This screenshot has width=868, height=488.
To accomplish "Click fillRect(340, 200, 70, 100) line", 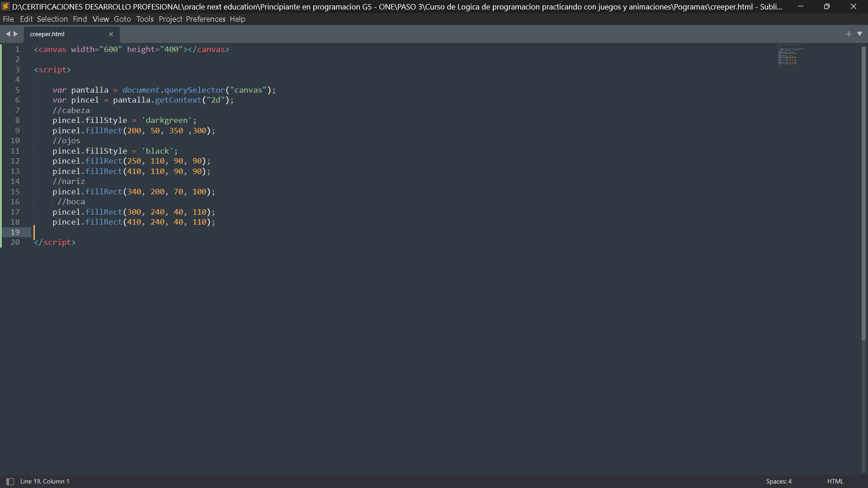I will click(134, 192).
